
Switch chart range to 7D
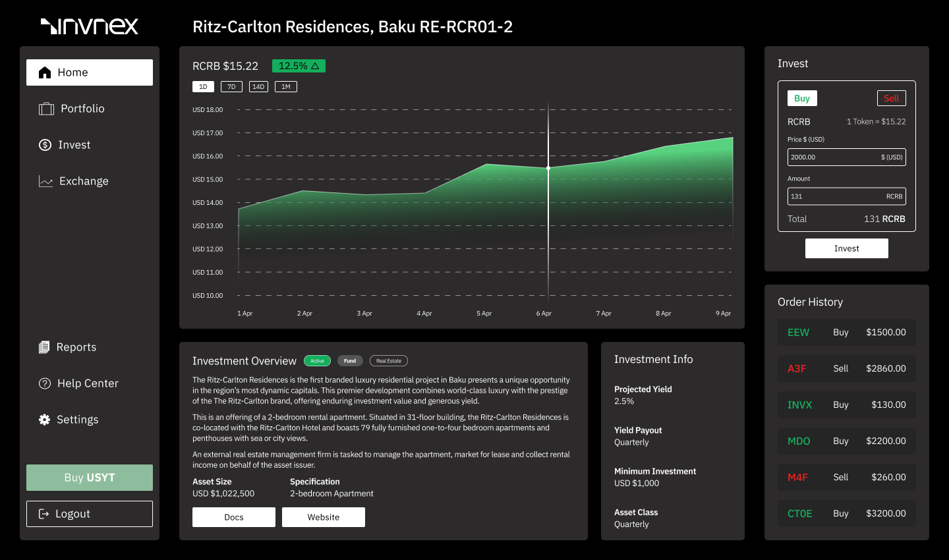point(231,87)
